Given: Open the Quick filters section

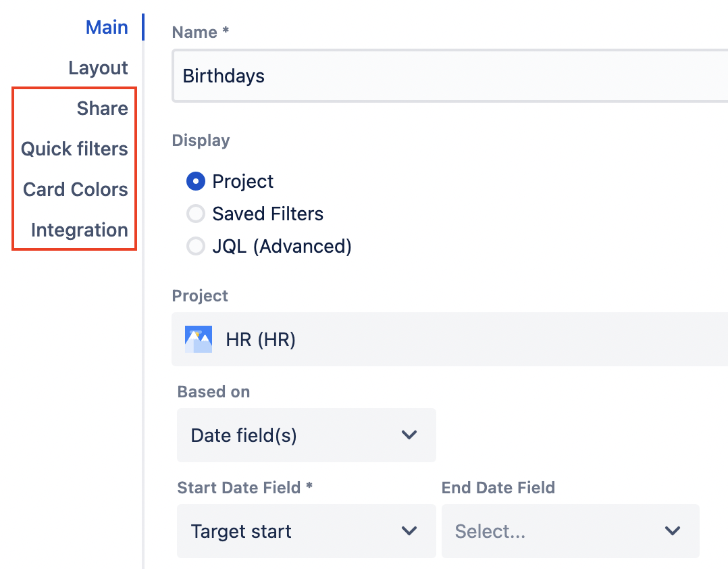Looking at the screenshot, I should tap(74, 149).
